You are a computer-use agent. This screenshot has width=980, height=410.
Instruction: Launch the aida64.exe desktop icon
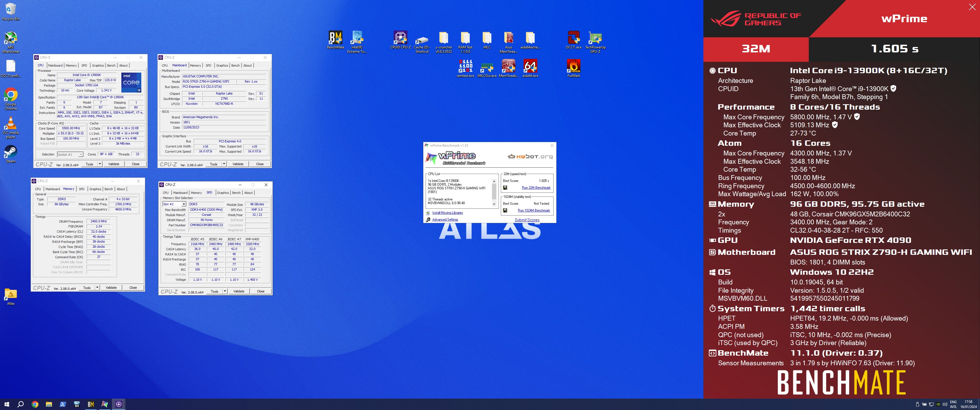click(x=530, y=68)
